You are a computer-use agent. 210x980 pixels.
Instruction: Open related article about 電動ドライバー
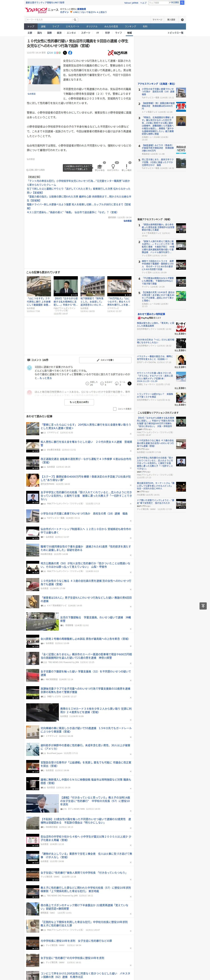coord(79,207)
